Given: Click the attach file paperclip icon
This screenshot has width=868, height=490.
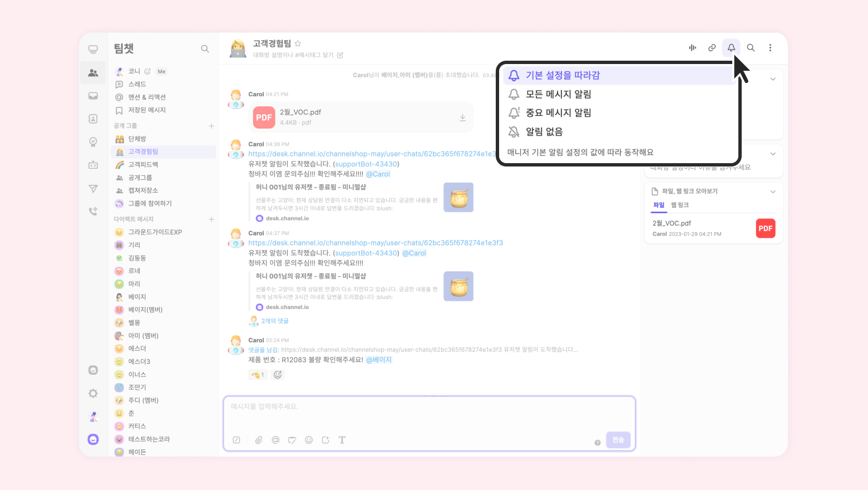Looking at the screenshot, I should tap(259, 440).
